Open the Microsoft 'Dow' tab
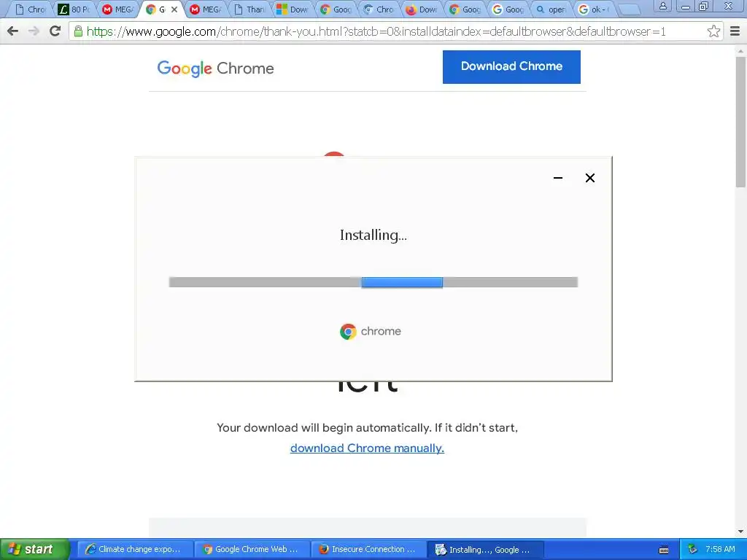The image size is (747, 560). pos(293,9)
